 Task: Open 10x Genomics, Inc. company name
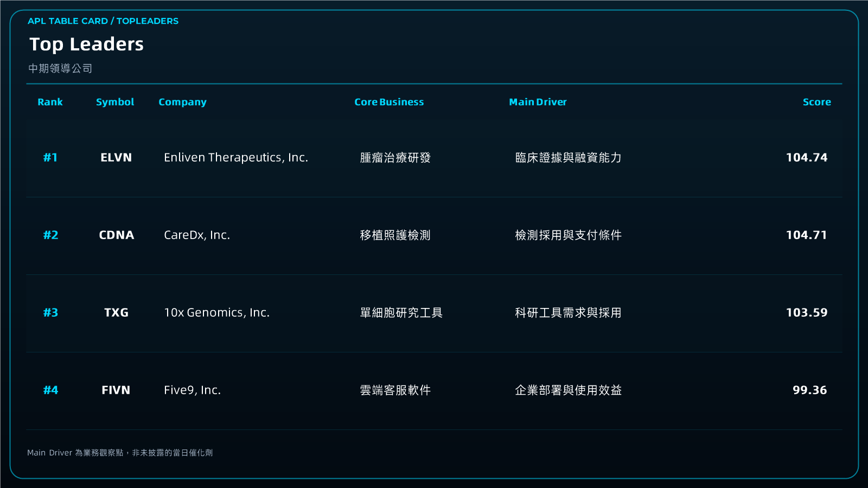(216, 312)
